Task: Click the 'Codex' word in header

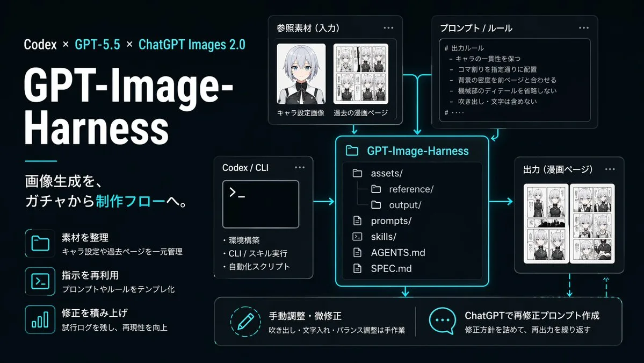Action: pos(40,45)
